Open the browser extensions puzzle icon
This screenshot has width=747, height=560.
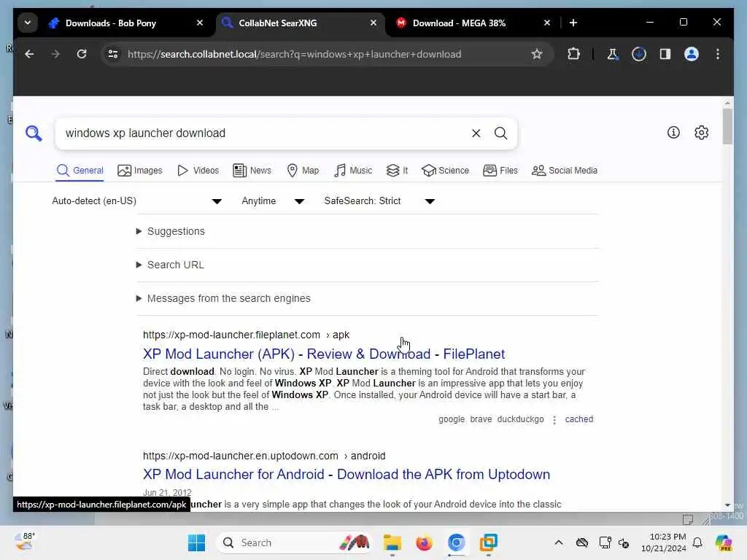[573, 54]
